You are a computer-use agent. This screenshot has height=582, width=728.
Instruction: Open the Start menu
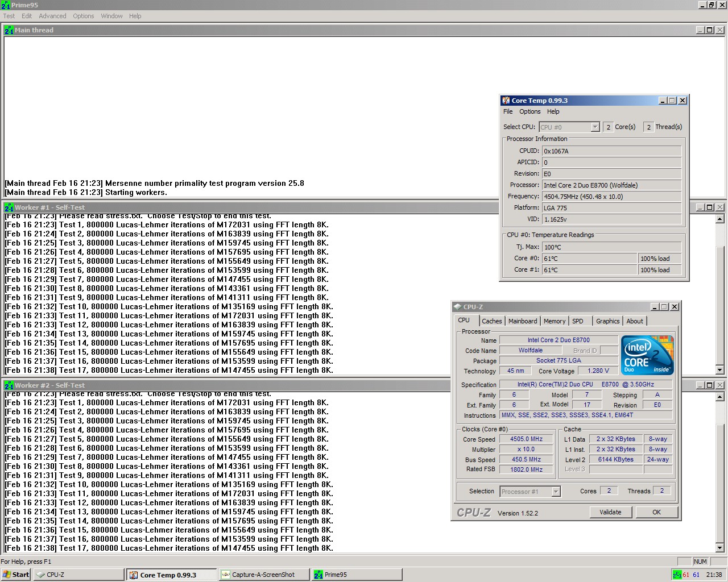[15, 575]
